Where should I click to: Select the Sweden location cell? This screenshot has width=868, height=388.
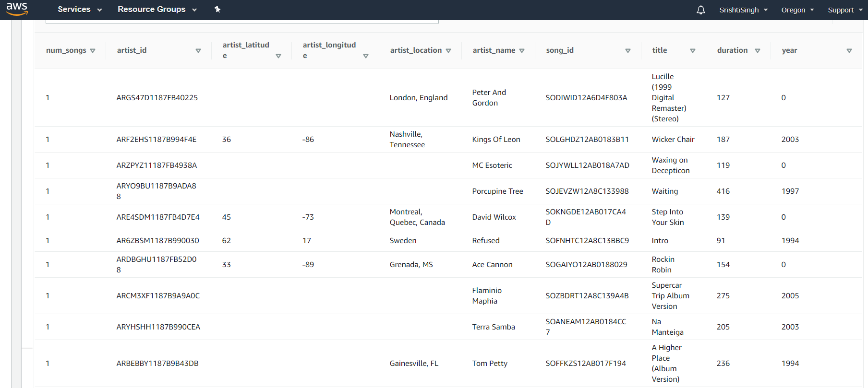[403, 241]
